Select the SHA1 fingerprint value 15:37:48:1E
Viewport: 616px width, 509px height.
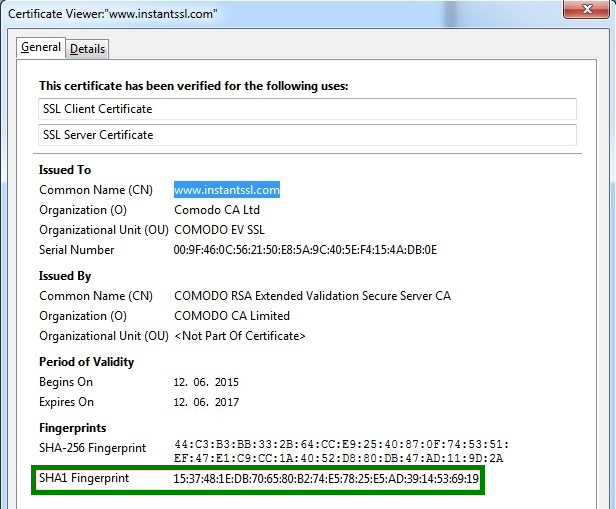326,478
